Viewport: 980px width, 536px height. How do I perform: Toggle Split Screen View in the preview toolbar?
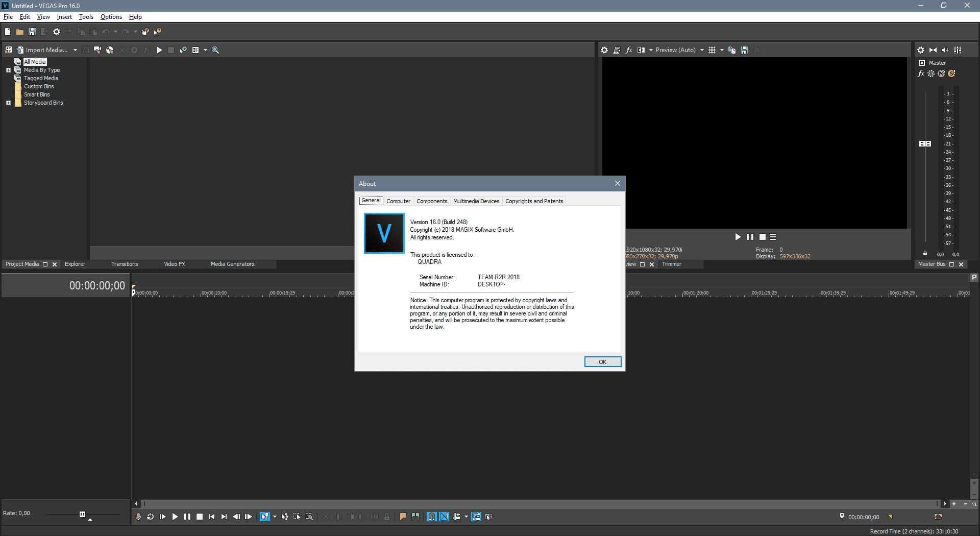coord(641,50)
